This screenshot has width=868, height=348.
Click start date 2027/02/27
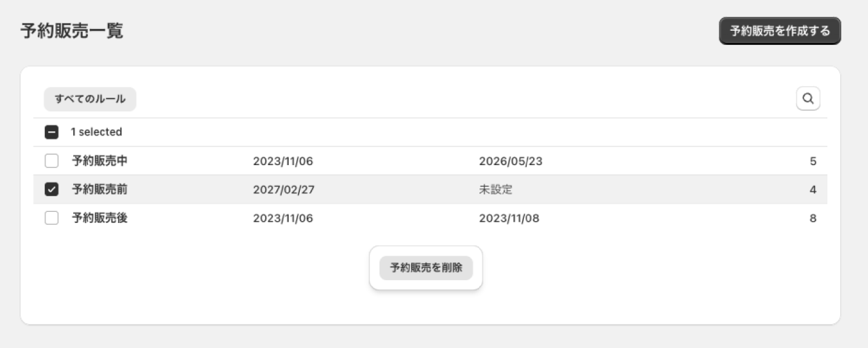click(x=284, y=190)
